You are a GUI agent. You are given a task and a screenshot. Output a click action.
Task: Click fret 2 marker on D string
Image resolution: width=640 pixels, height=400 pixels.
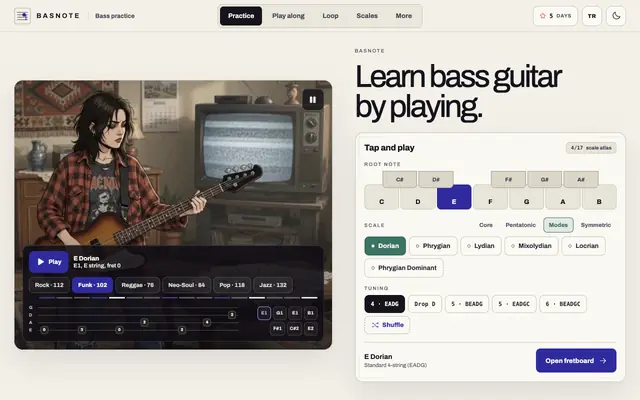[232, 315]
